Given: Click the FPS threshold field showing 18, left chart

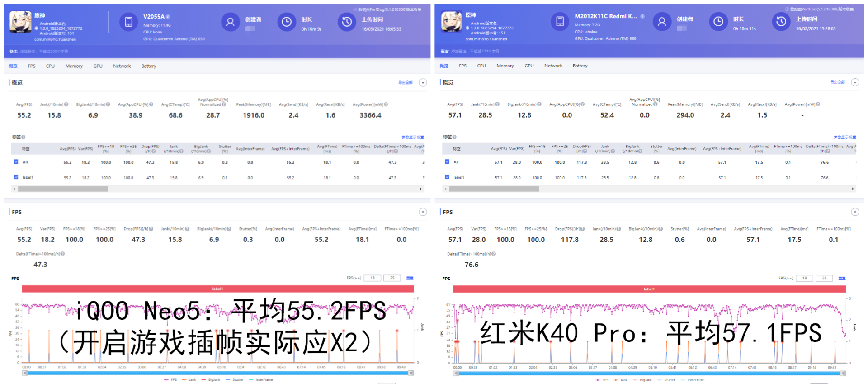Looking at the screenshot, I should coord(373,278).
